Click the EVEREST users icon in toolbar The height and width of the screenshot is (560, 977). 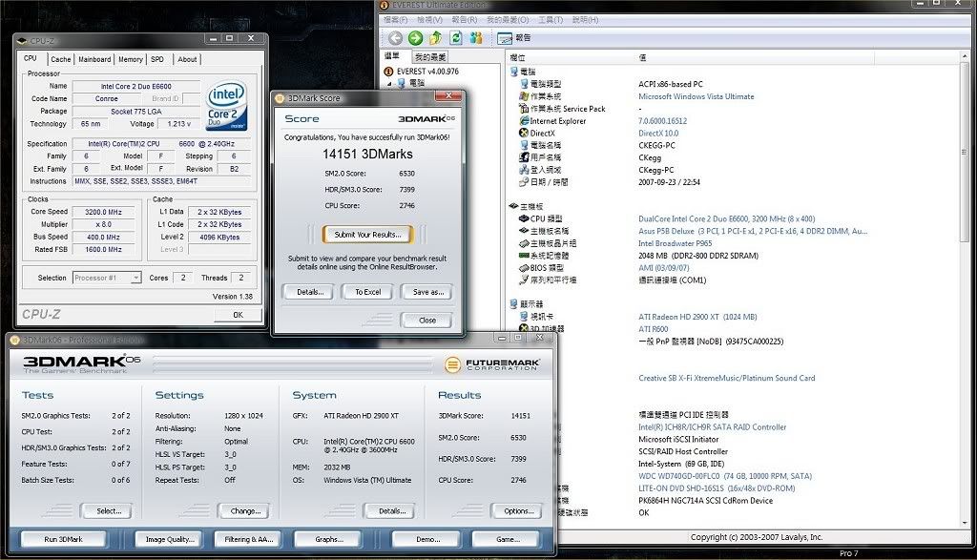coord(476,38)
